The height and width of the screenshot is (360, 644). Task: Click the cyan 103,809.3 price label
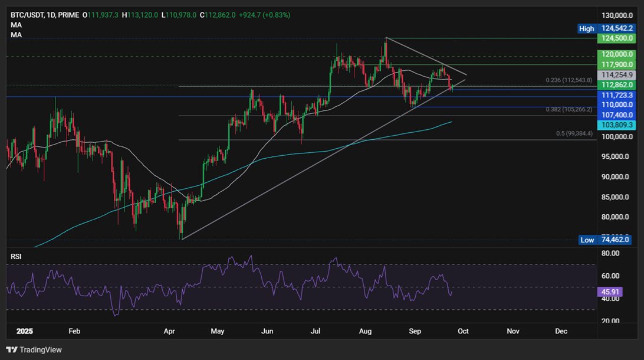(617, 125)
